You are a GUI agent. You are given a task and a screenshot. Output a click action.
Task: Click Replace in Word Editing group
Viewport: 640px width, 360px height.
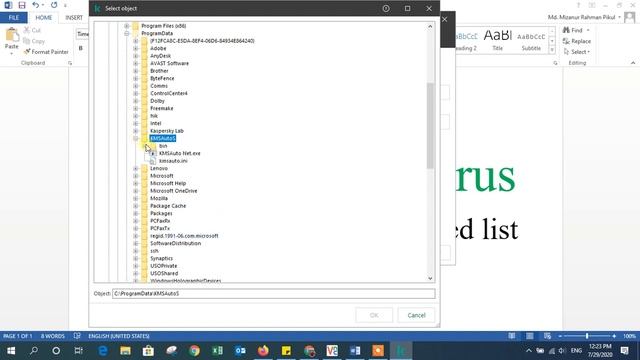tap(577, 41)
